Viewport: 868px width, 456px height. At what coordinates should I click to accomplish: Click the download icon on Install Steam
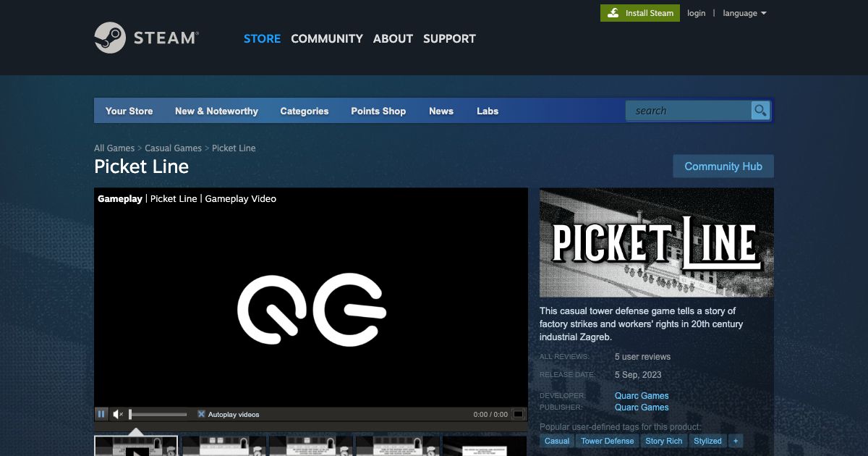click(613, 12)
